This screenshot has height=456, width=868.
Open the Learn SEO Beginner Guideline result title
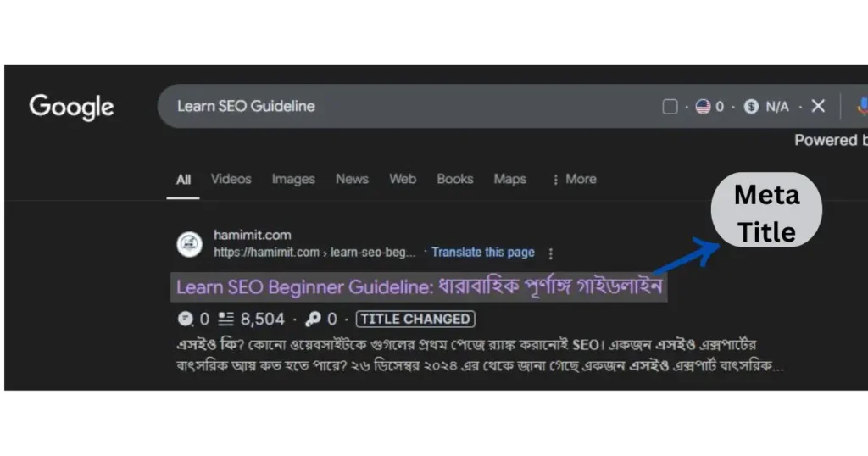[419, 286]
